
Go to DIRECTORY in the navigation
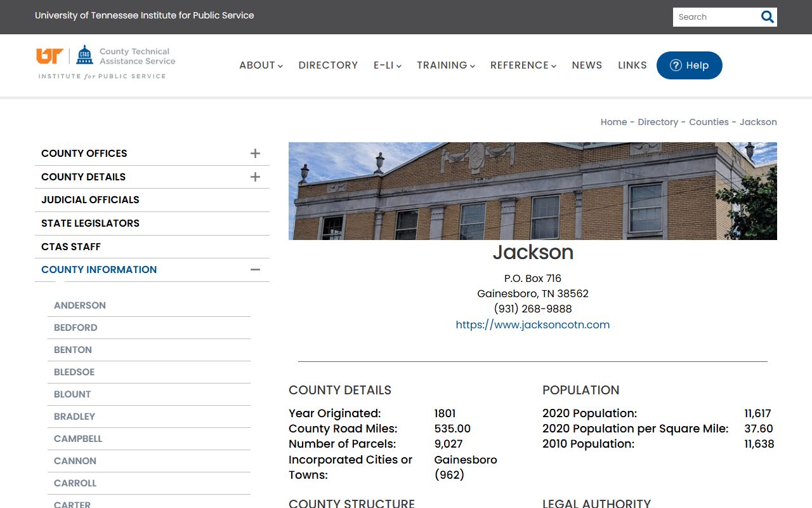[x=328, y=65]
